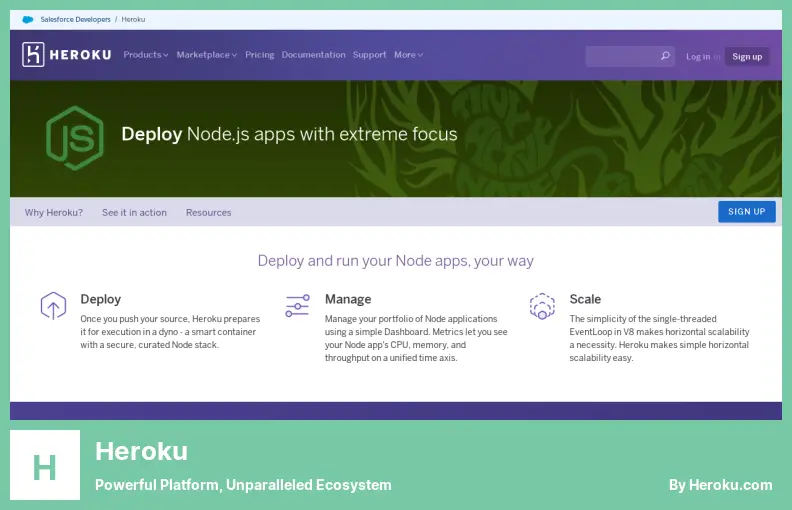Click 'Deploy and run your Node apps, your way'
The height and width of the screenshot is (510, 792).
click(395, 261)
